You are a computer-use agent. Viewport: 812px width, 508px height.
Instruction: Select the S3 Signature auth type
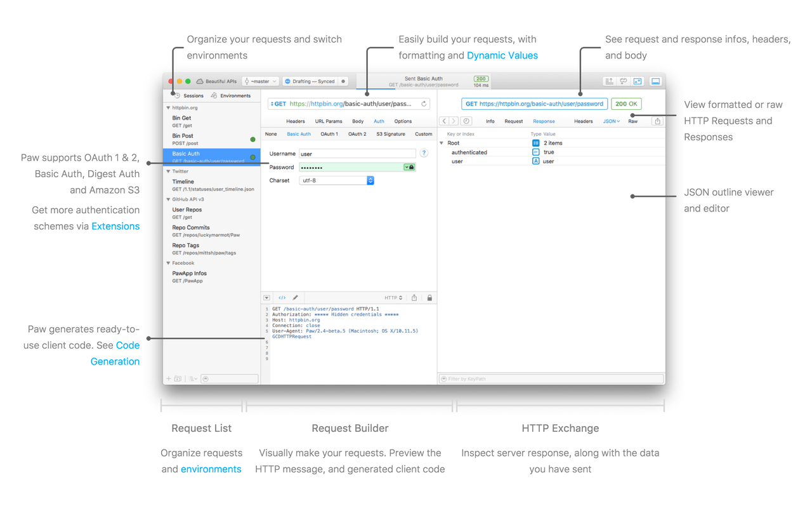tap(391, 134)
